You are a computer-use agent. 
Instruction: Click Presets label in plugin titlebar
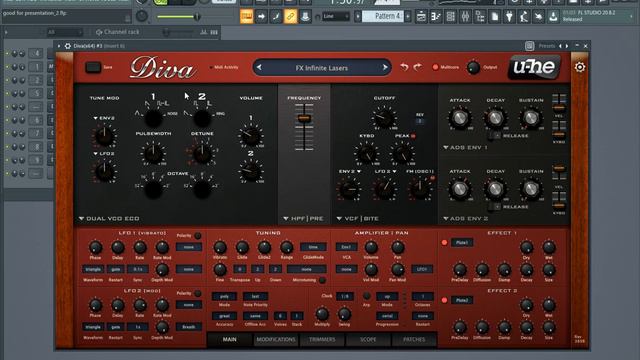[x=546, y=46]
